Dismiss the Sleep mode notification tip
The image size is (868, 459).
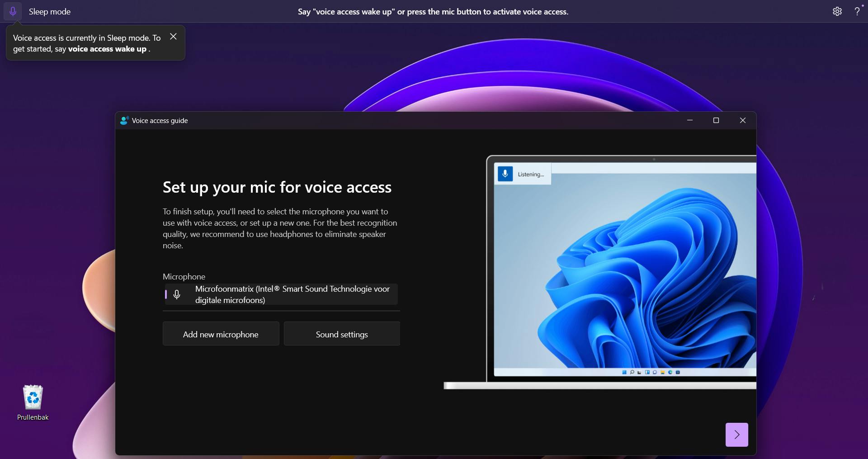point(173,37)
